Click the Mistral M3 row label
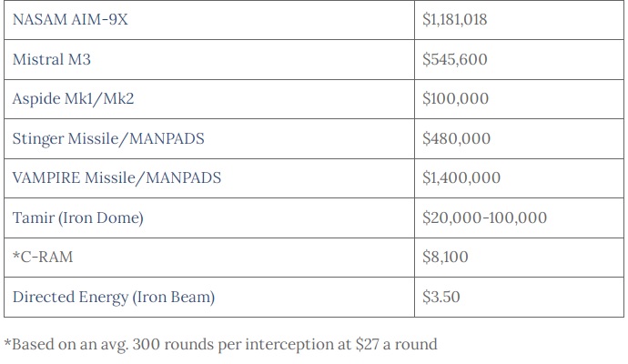 pyautogui.click(x=52, y=59)
